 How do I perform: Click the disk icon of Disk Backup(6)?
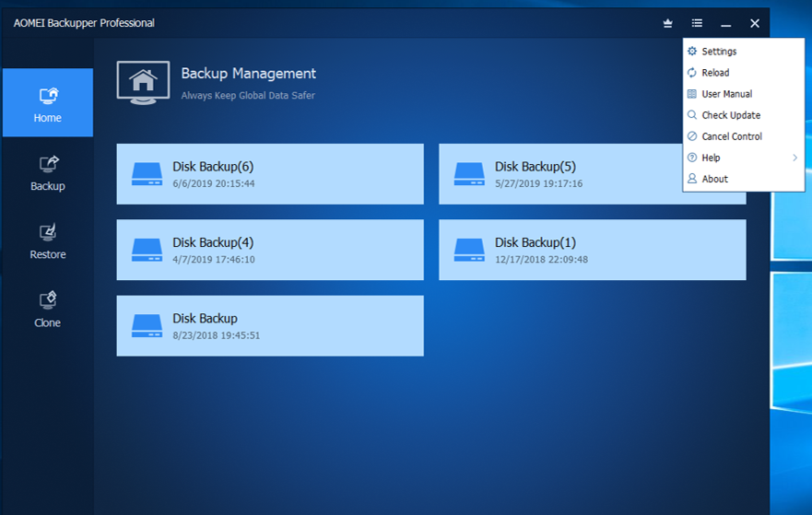point(147,174)
